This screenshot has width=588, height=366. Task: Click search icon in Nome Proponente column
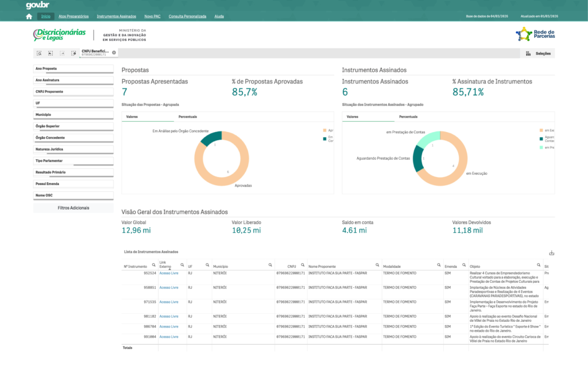point(377,265)
